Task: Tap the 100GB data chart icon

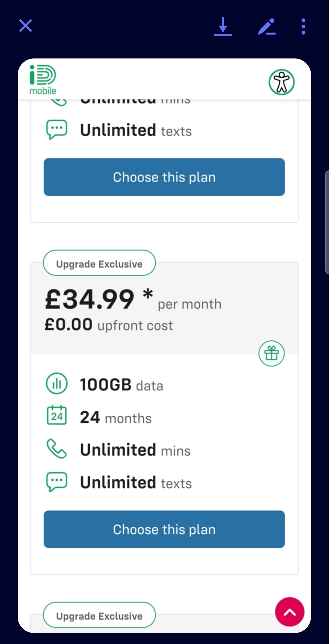Action: click(57, 384)
